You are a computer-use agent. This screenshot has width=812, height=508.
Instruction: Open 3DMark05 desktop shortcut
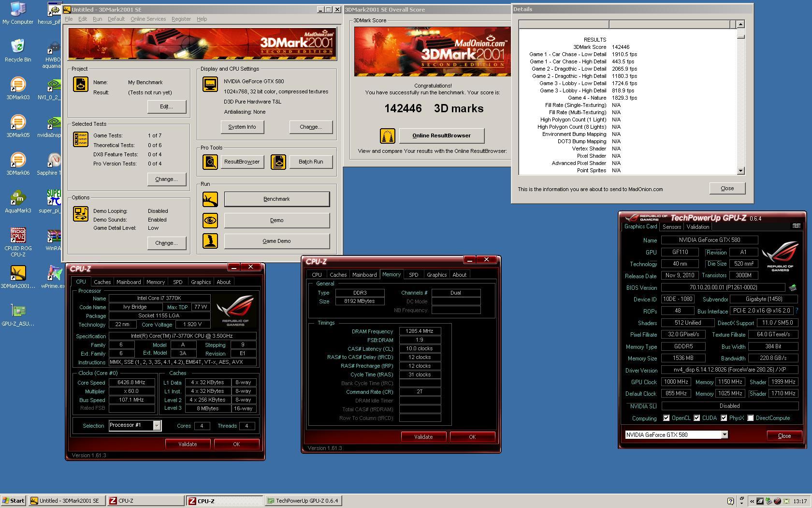click(x=17, y=126)
